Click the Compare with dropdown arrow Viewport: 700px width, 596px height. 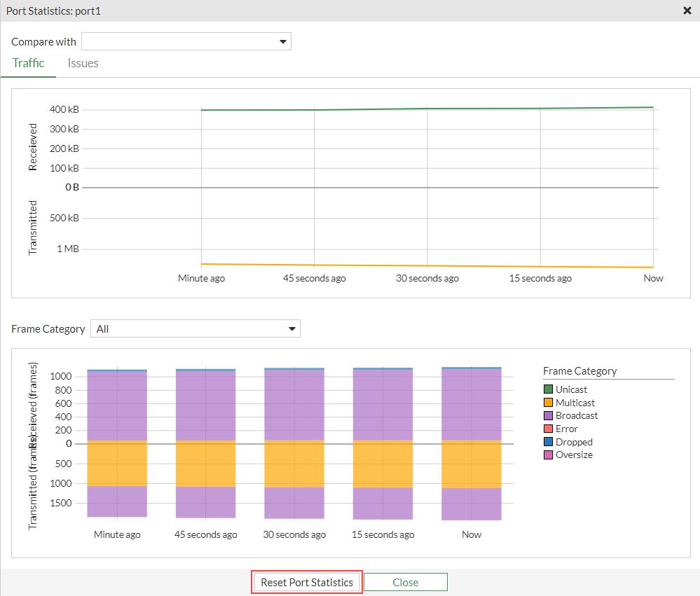click(x=283, y=41)
